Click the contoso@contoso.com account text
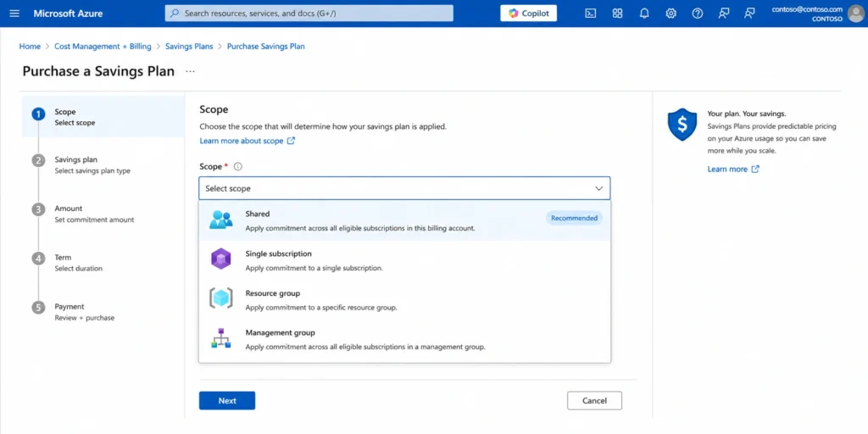The image size is (868, 434). click(x=807, y=9)
